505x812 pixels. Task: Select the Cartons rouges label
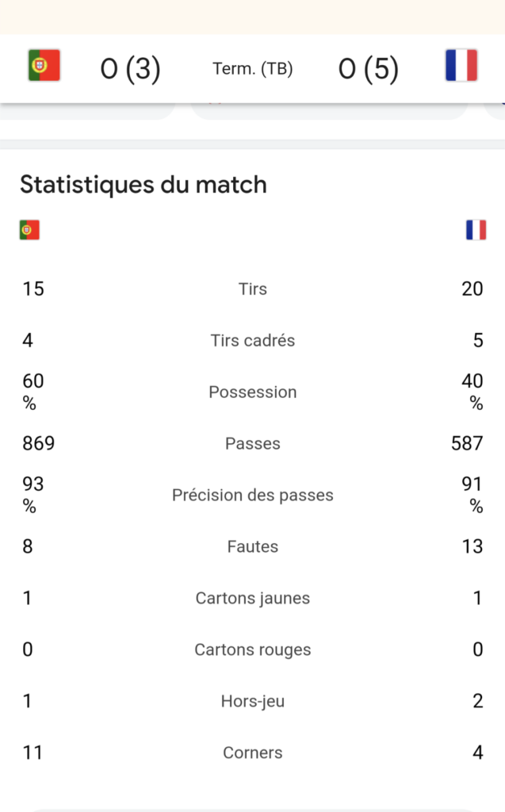(253, 649)
